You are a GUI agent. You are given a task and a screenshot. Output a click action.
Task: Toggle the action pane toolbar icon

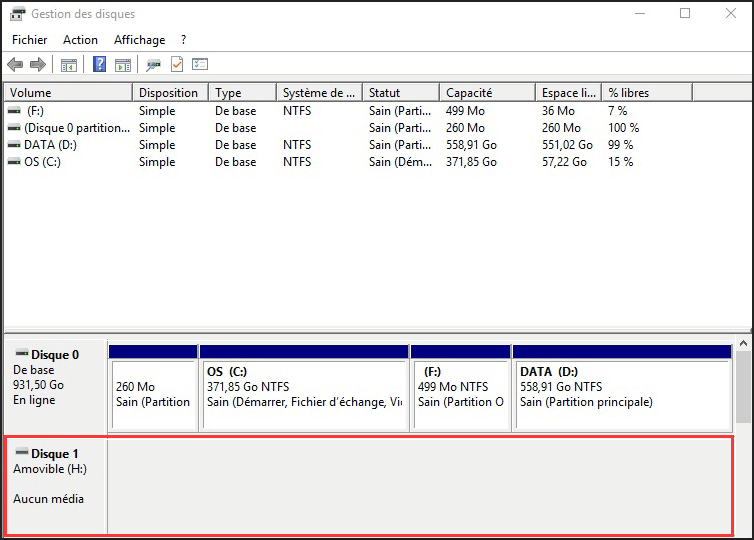(x=123, y=65)
